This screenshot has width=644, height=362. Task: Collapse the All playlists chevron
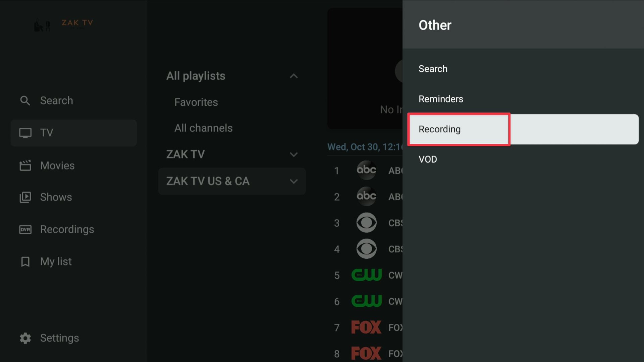pyautogui.click(x=293, y=76)
